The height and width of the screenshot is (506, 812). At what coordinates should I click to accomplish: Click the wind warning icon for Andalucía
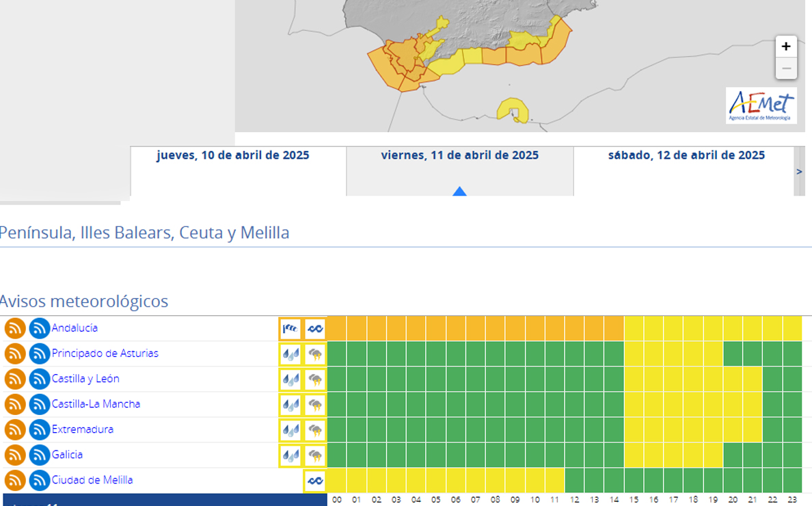pos(290,329)
